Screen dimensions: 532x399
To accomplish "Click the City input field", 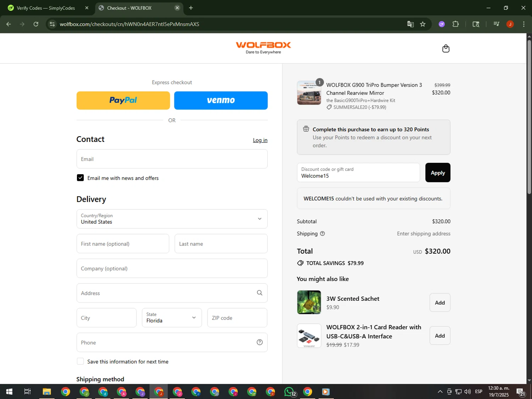I will [x=106, y=317].
